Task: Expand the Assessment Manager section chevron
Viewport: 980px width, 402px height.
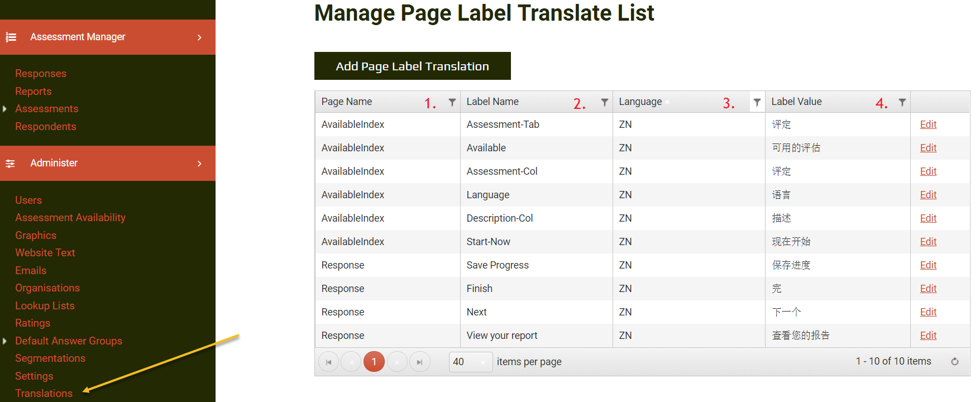Action: click(199, 37)
